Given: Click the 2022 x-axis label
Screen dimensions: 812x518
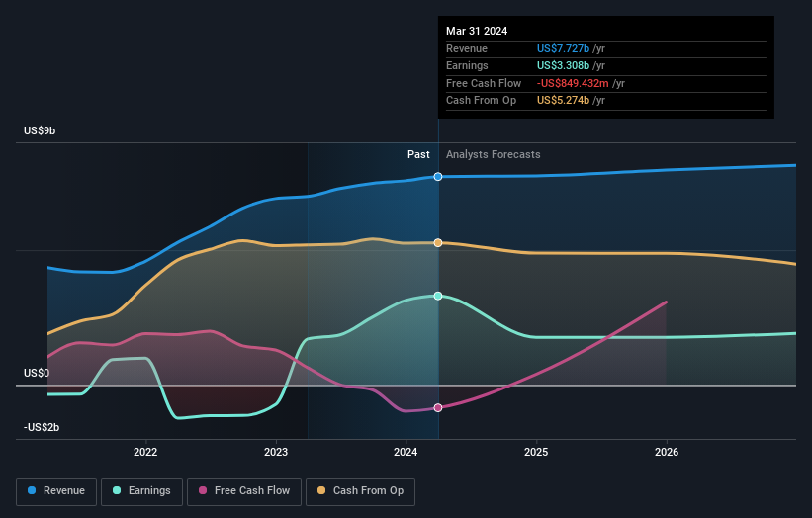Looking at the screenshot, I should [145, 453].
